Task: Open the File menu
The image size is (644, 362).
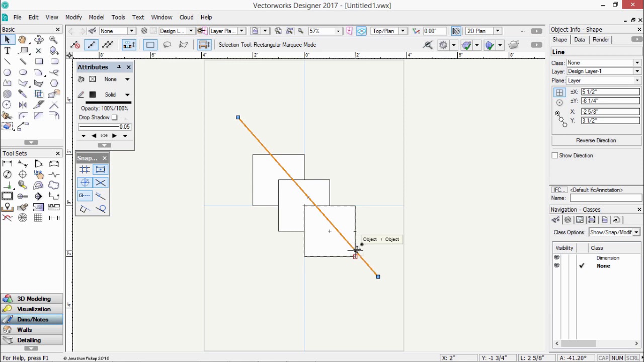Action: 17,17
